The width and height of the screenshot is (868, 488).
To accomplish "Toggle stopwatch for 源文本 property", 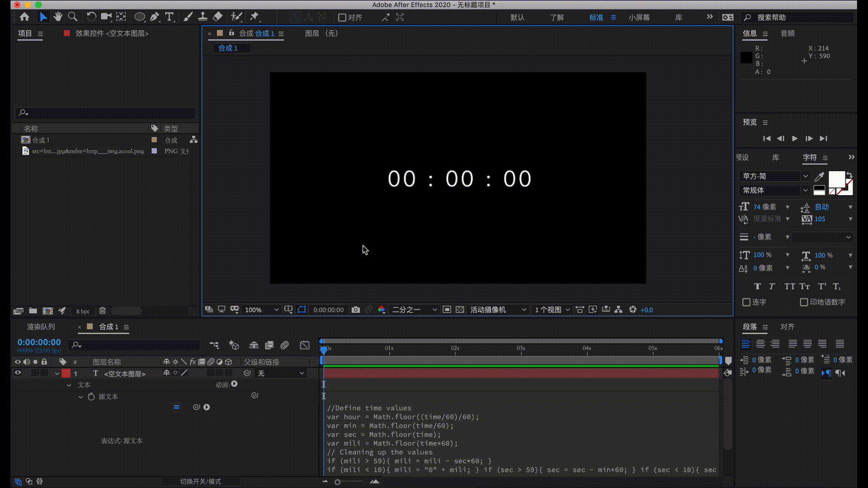I will point(91,396).
